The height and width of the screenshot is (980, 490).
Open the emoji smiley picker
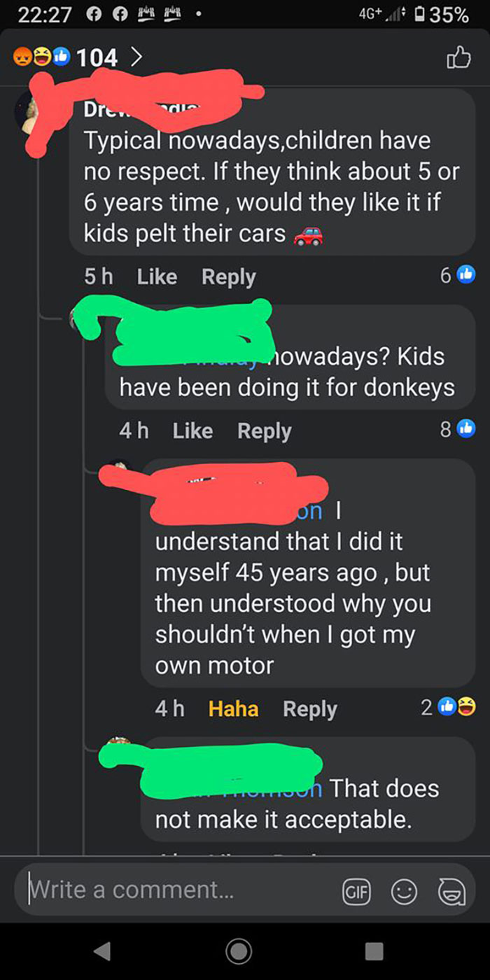click(403, 890)
